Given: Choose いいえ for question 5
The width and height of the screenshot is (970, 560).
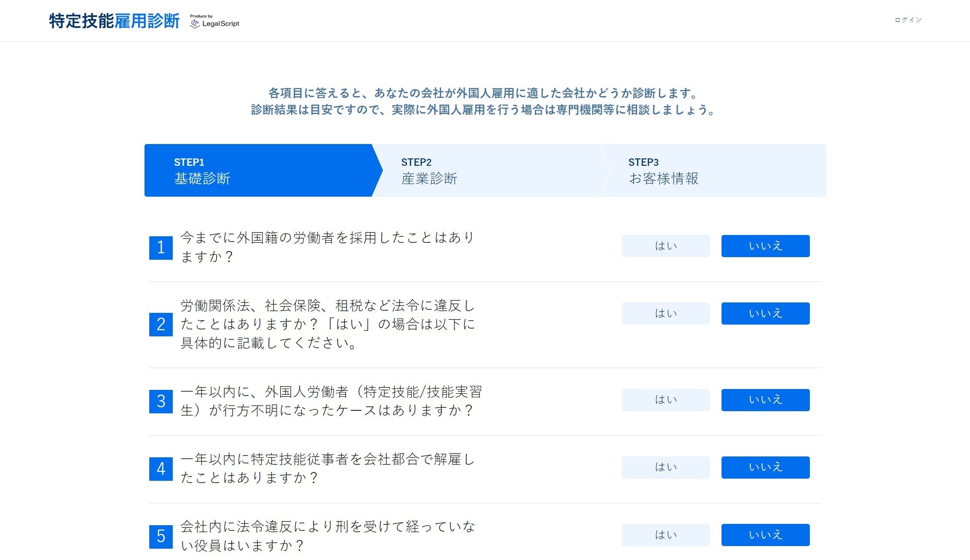Looking at the screenshot, I should pos(765,535).
